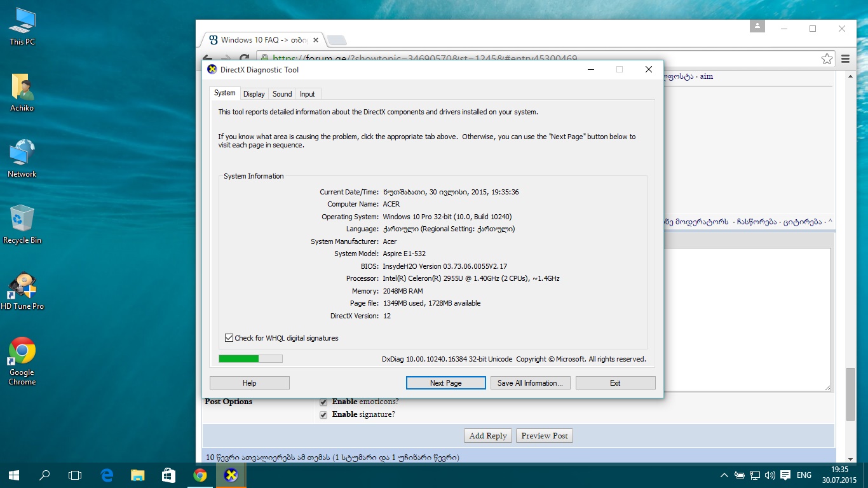Launch Microsoft Edge from the taskbar
Image resolution: width=868 pixels, height=488 pixels.
point(107,475)
